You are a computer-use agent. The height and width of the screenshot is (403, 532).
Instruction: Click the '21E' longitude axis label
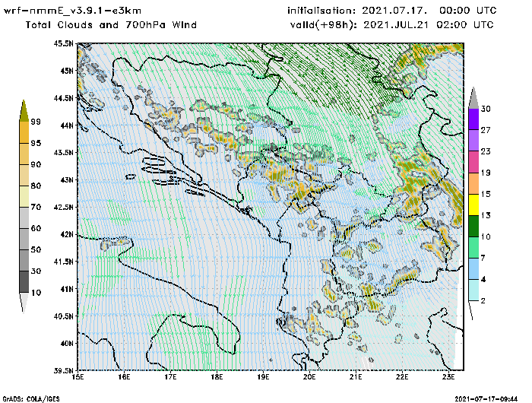point(356,377)
